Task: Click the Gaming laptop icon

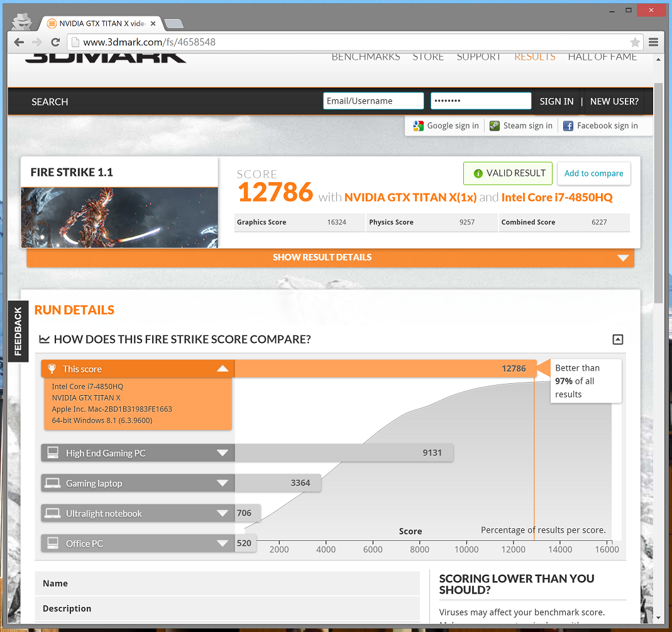Action: click(53, 483)
